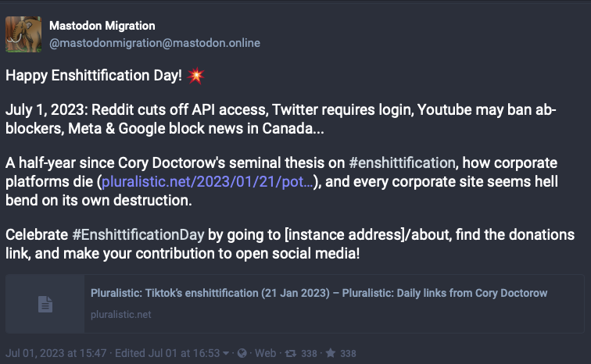This screenshot has width=591, height=364.
Task: Click the globe public visibility icon
Action: coord(242,354)
